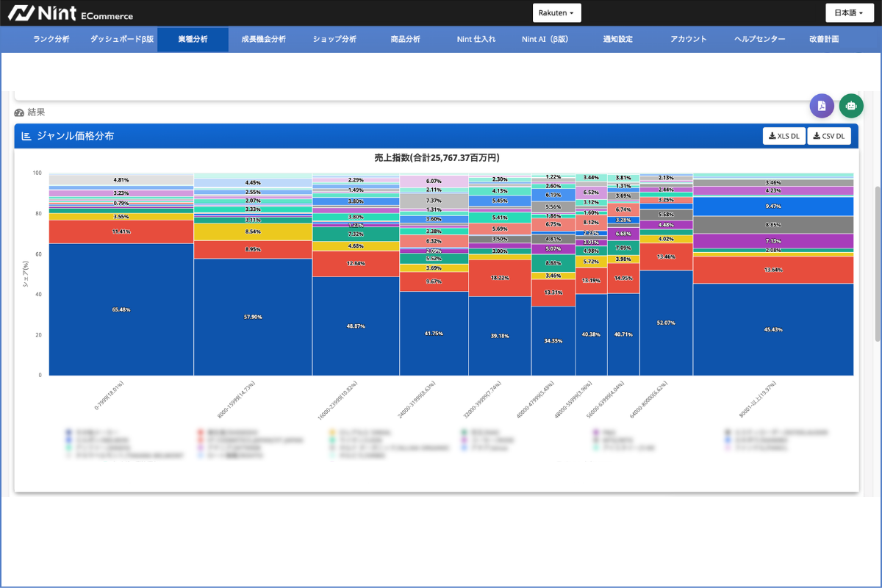This screenshot has height=588, width=882.
Task: Go to the ショップ分析 tab
Action: point(334,40)
